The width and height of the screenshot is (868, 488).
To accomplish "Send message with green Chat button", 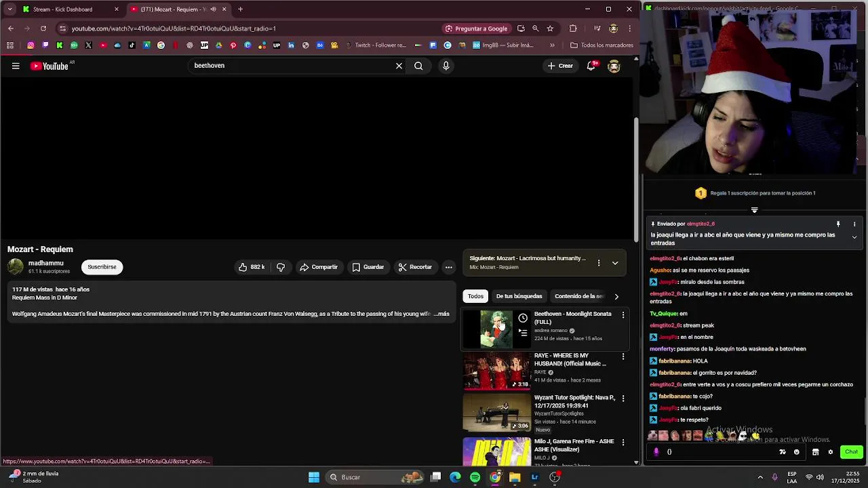I will 851,452.
